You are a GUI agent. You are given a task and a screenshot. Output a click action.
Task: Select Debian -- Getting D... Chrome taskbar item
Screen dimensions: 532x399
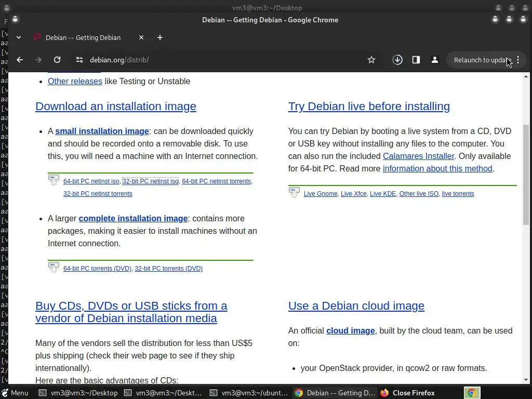coord(335,393)
